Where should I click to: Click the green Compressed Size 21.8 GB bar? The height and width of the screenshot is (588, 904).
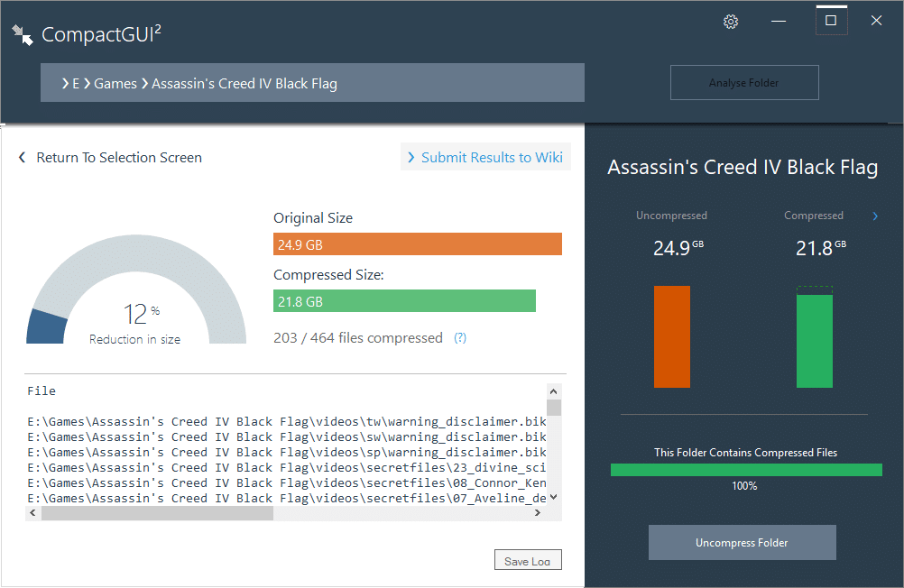tap(404, 301)
